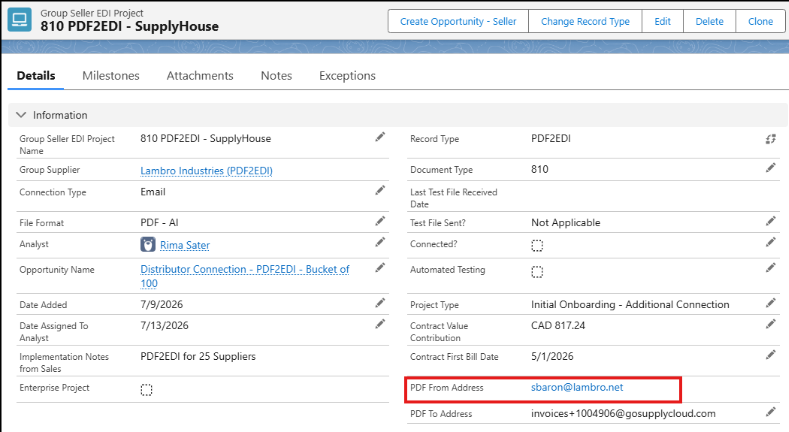Click change record type icon beside PDF2EDI
789x432 pixels.
point(770,139)
